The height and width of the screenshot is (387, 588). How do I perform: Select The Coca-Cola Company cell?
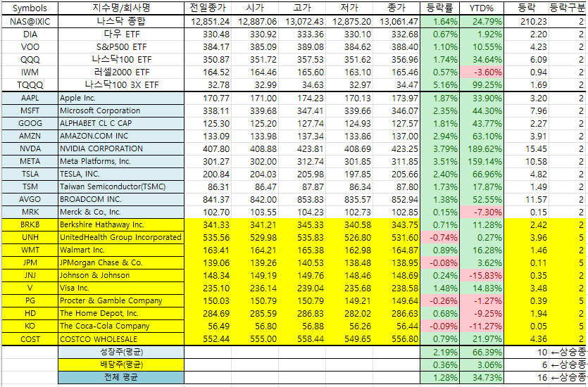pyautogui.click(x=121, y=326)
